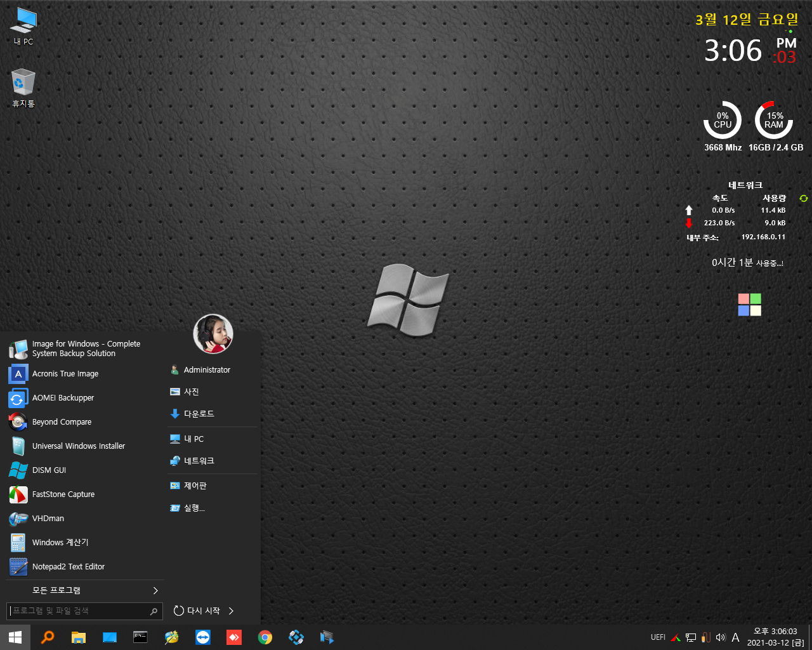Open 실행... run dialog
This screenshot has width=812, height=650.
(x=213, y=508)
